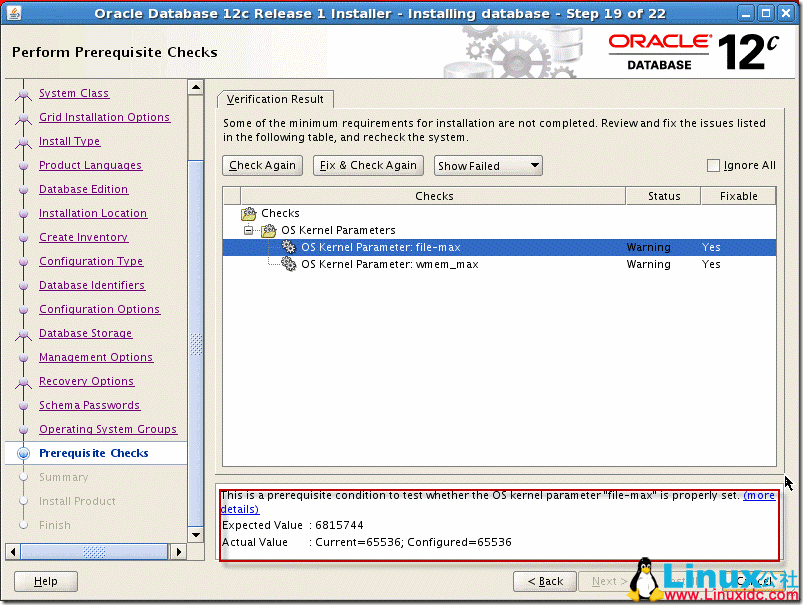Click the gear icon beside wmem_max
Screen dimensions: 803x605
pyautogui.click(x=289, y=264)
